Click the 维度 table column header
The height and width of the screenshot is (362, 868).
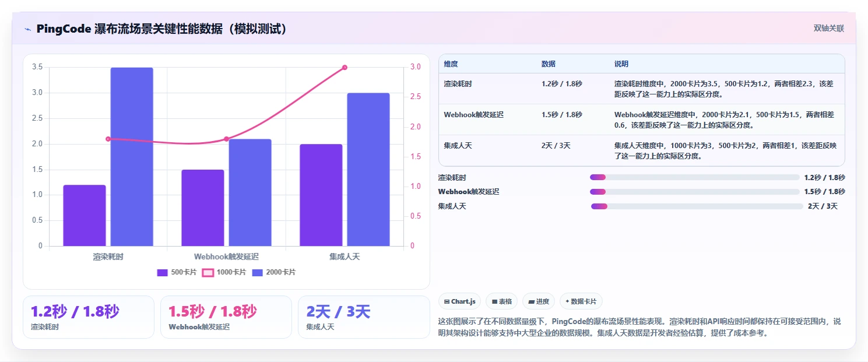[x=451, y=64]
